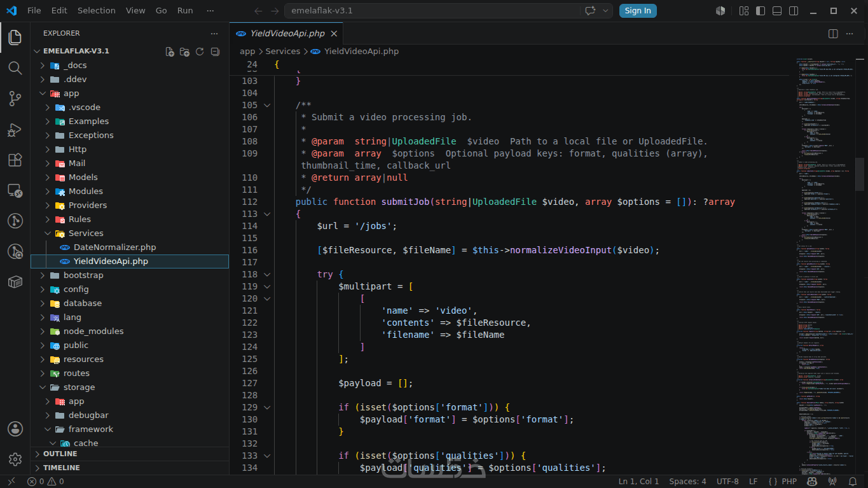Click the VS Code logo in title bar
This screenshot has width=868, height=488.
[x=11, y=11]
